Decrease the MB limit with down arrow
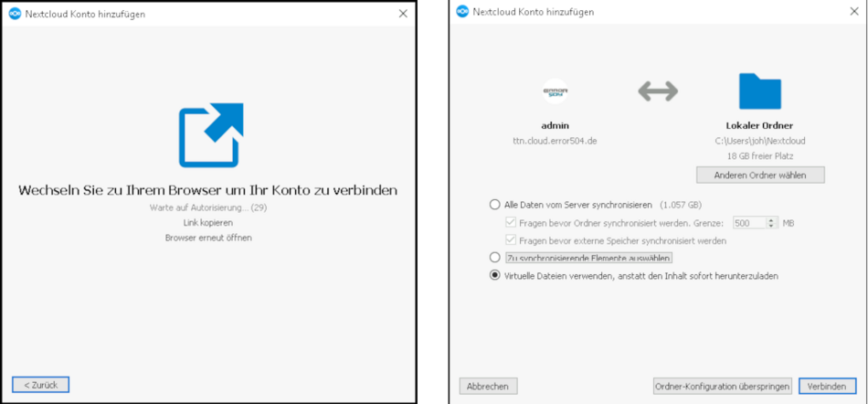Screen dimensions: 868x404 coord(771,226)
